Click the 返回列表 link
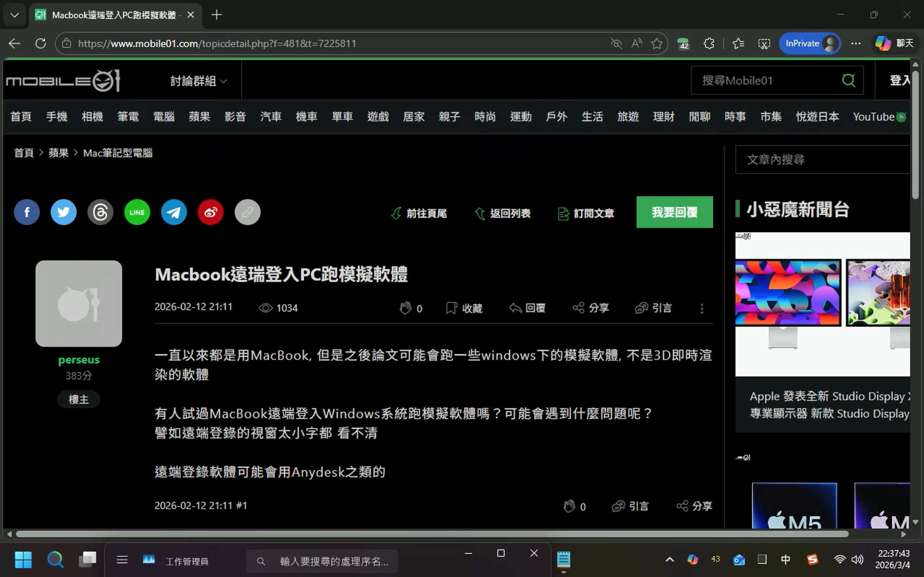 pos(502,213)
